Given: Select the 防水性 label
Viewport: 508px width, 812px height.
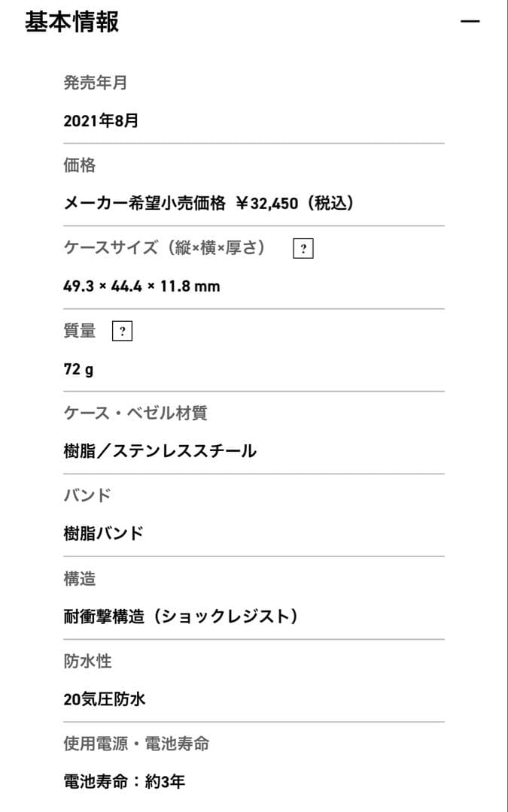Looking at the screenshot, I should click(x=88, y=662).
